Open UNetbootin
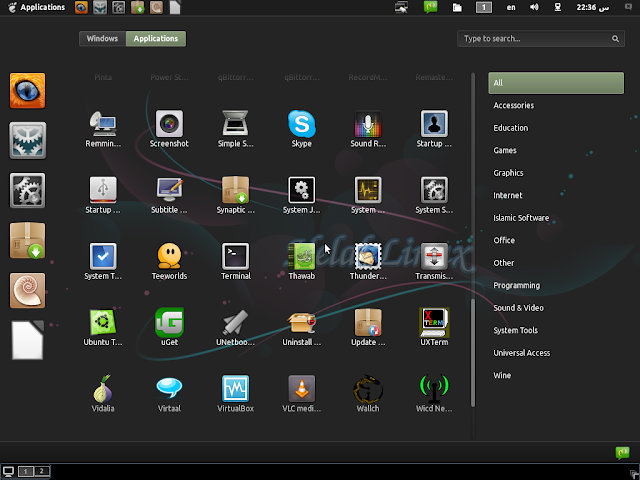This screenshot has height=480, width=640. coord(235,327)
